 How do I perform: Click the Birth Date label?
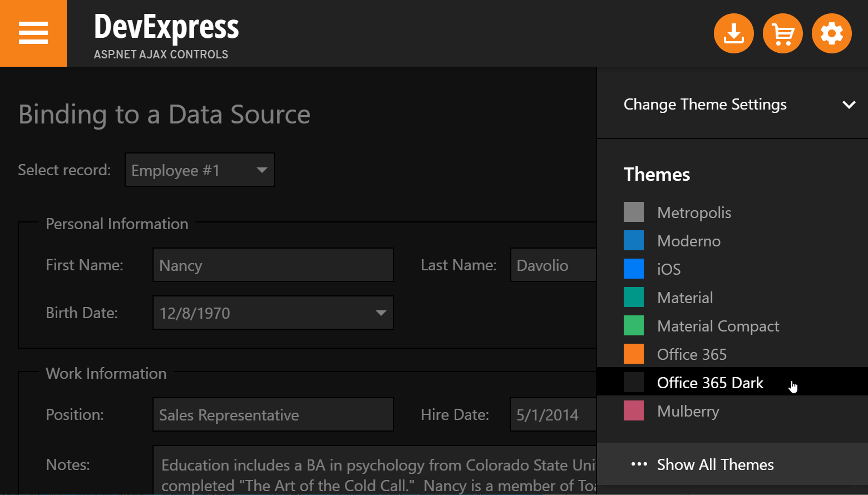tap(82, 313)
